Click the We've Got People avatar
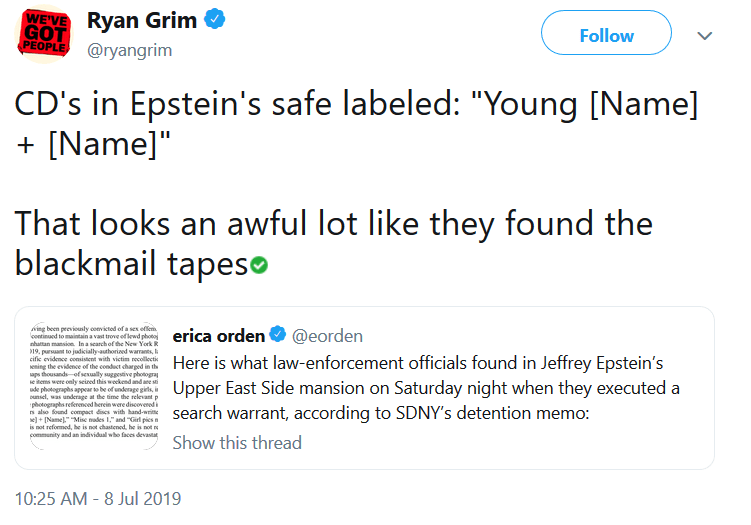 coord(44,33)
